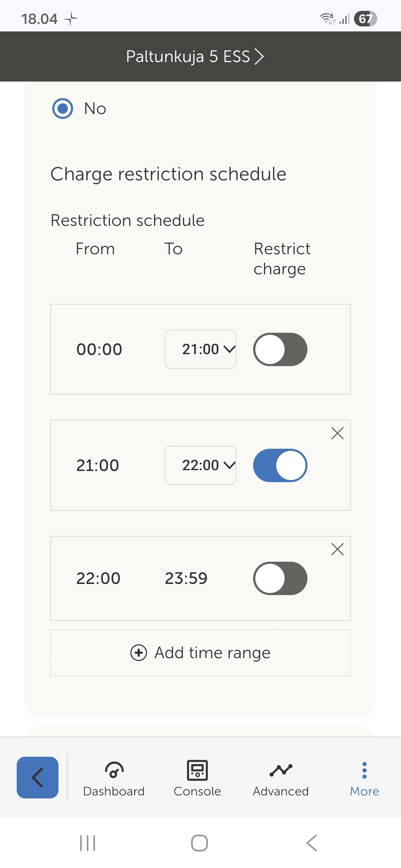Screen dimensions: 401x868
Task: Tap the More three-dots icon
Action: 364,770
